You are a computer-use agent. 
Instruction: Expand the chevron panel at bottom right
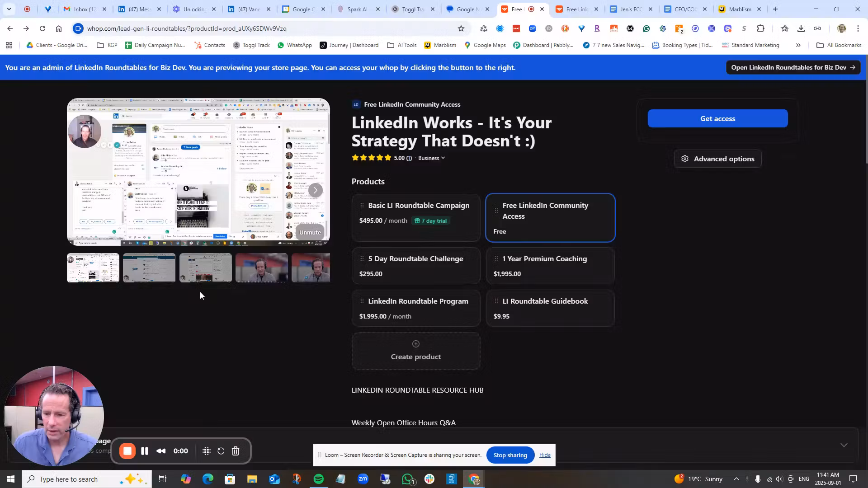click(844, 445)
